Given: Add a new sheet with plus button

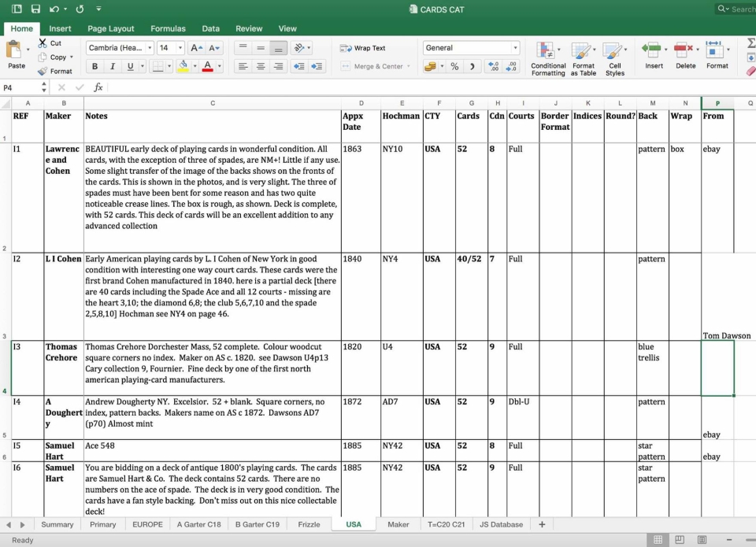Looking at the screenshot, I should tap(542, 524).
